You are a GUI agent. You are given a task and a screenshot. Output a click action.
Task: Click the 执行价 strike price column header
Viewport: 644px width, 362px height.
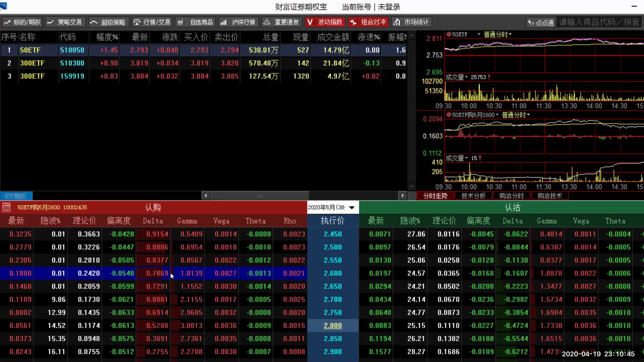click(333, 221)
